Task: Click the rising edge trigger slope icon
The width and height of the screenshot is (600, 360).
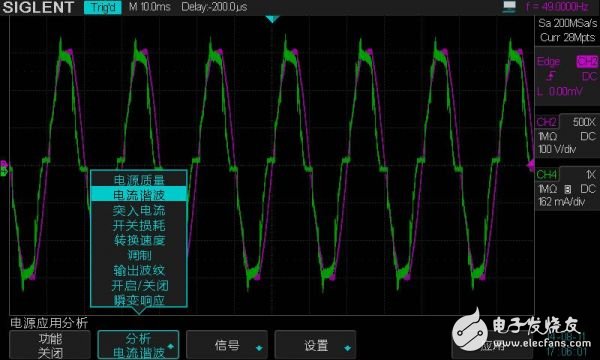Action: click(551, 76)
